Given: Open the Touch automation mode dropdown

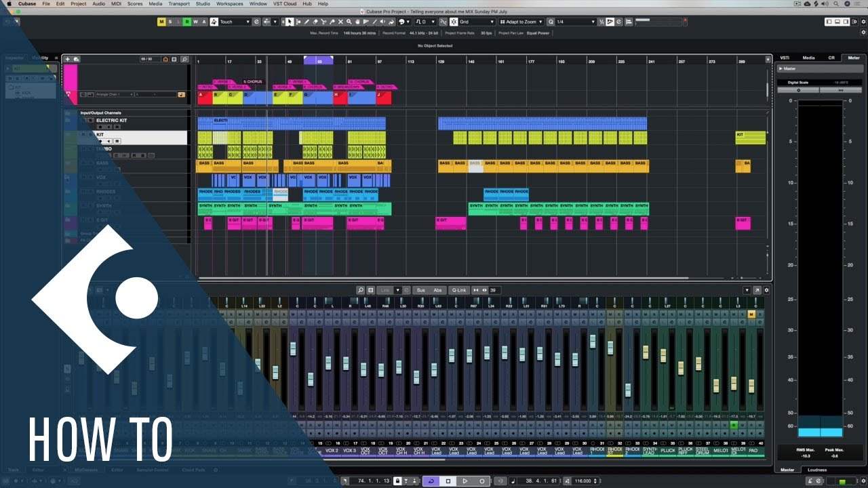Looking at the screenshot, I should pyautogui.click(x=234, y=22).
